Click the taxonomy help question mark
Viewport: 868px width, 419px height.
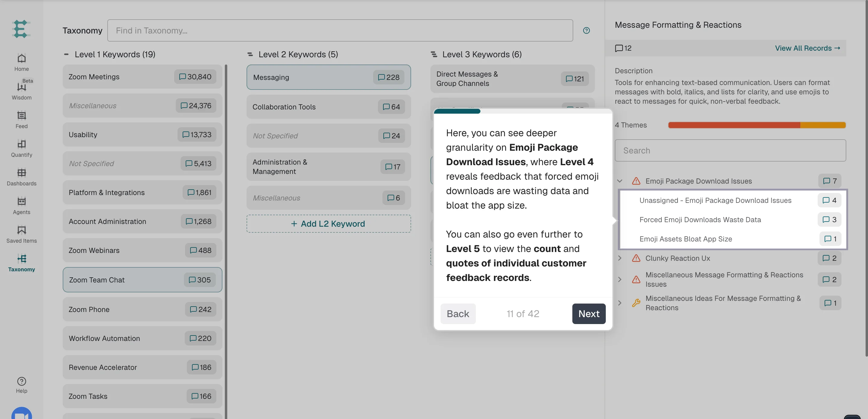(586, 30)
